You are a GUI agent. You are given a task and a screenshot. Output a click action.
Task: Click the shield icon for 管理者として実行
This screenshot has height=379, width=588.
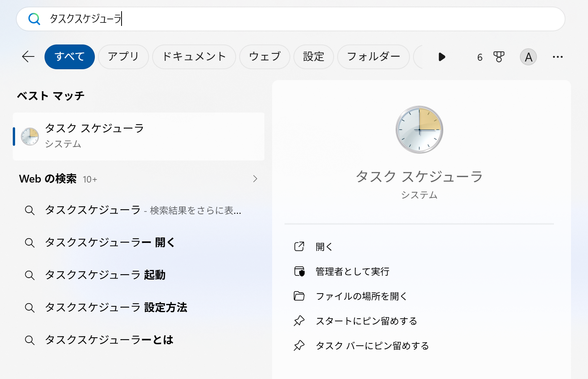299,271
